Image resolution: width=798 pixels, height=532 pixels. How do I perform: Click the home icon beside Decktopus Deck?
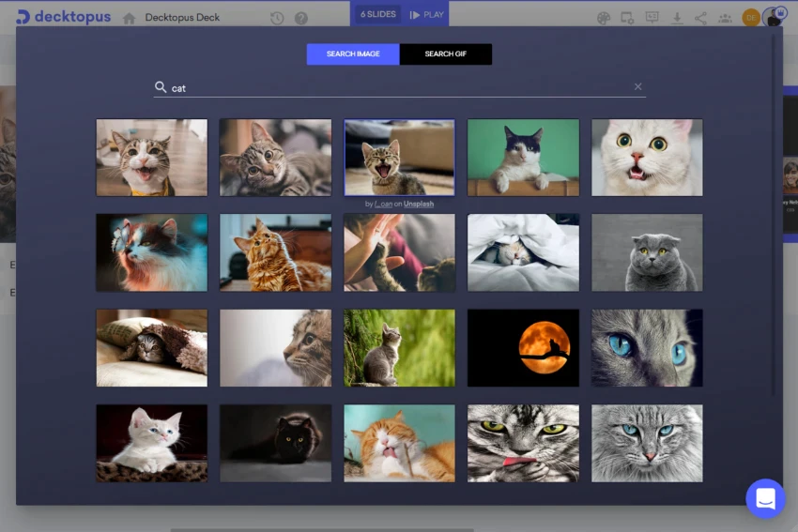point(130,19)
